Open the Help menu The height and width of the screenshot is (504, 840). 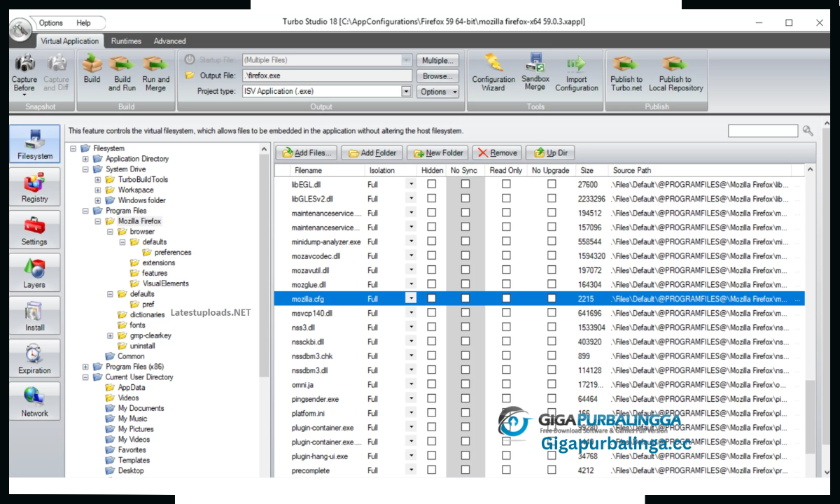(x=83, y=23)
